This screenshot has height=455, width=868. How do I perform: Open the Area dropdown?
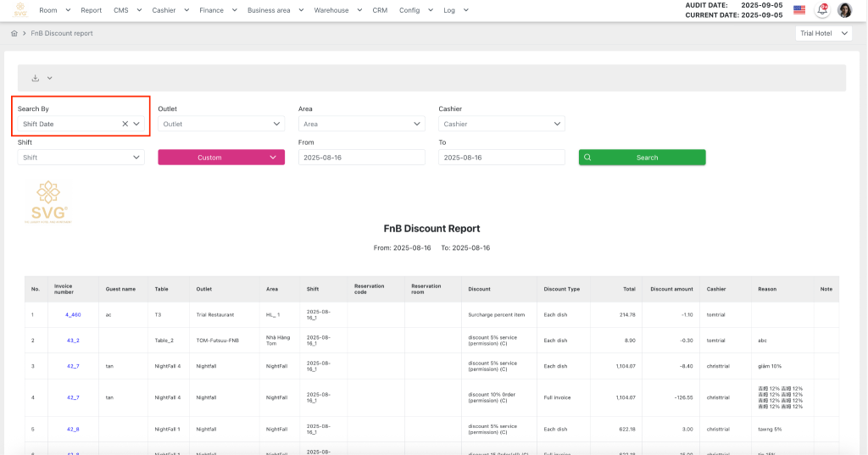point(361,124)
